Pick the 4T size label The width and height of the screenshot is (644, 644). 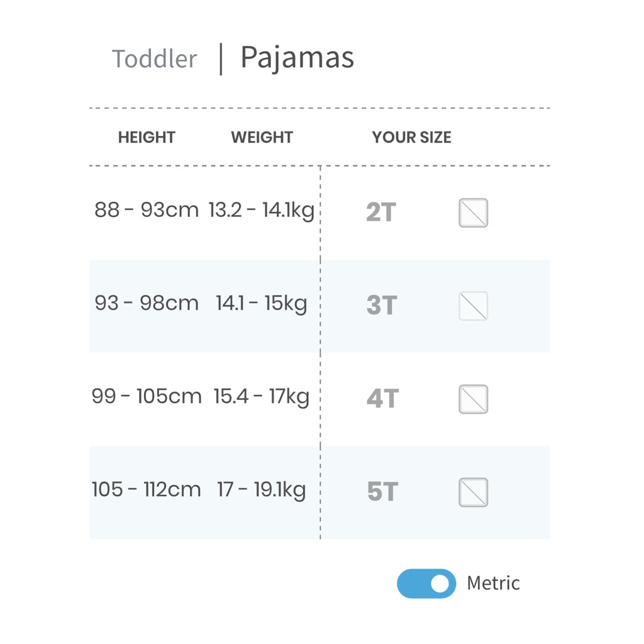(x=382, y=399)
